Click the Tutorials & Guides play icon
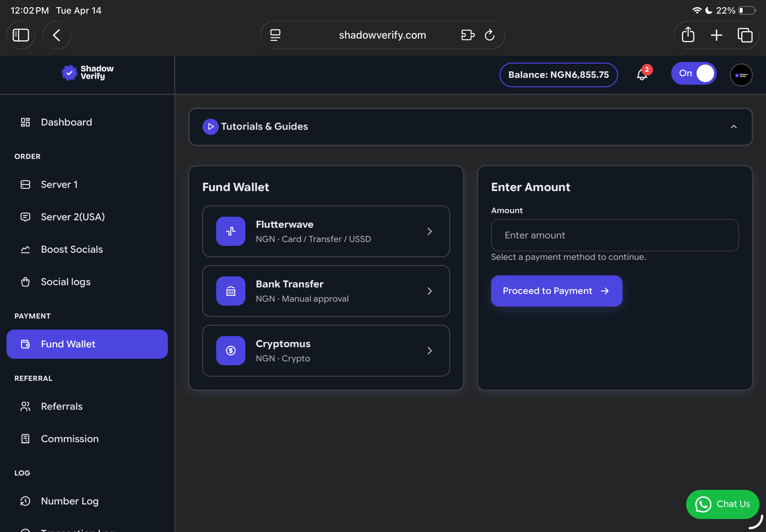 click(x=210, y=127)
